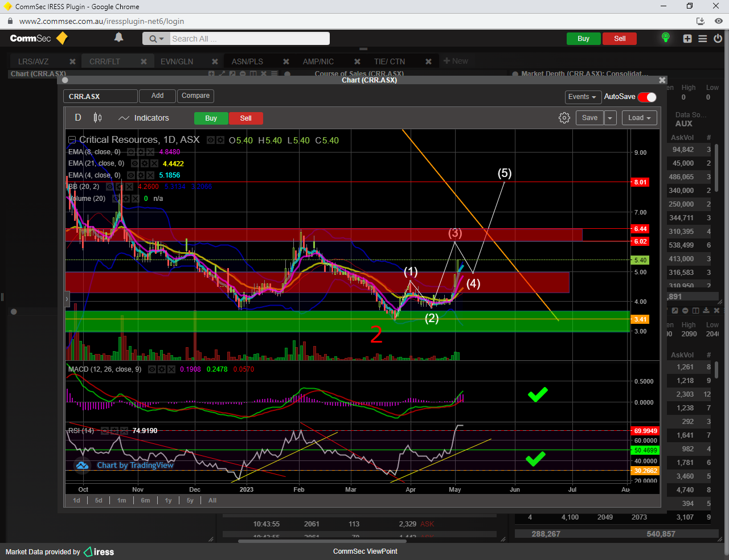
Task: Hide EMA (8, close, 0) using eye icon
Action: tap(131, 152)
